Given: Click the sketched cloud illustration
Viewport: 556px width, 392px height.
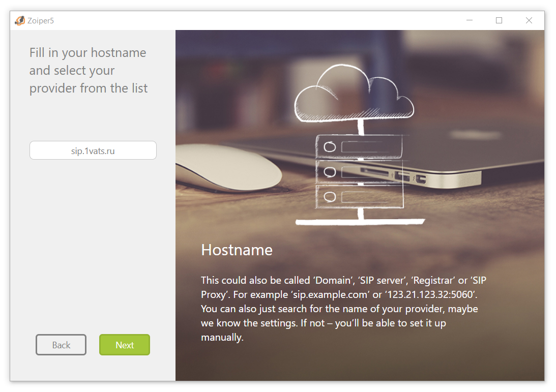Looking at the screenshot, I should coord(354,96).
